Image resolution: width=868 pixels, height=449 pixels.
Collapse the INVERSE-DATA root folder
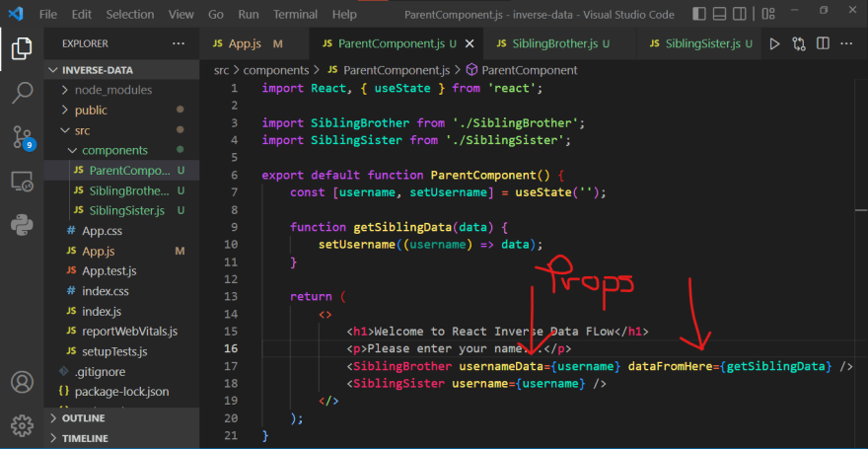coord(121,70)
